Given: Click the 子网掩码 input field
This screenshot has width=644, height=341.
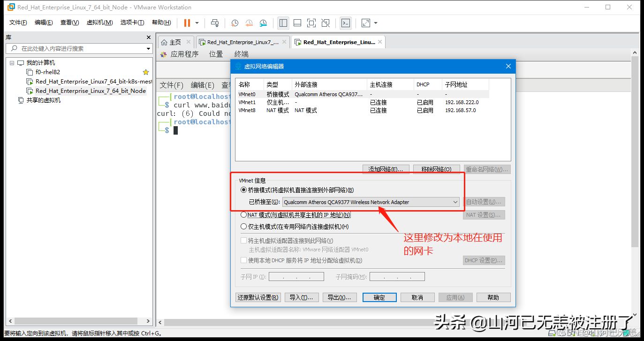Looking at the screenshot, I should pyautogui.click(x=397, y=277).
